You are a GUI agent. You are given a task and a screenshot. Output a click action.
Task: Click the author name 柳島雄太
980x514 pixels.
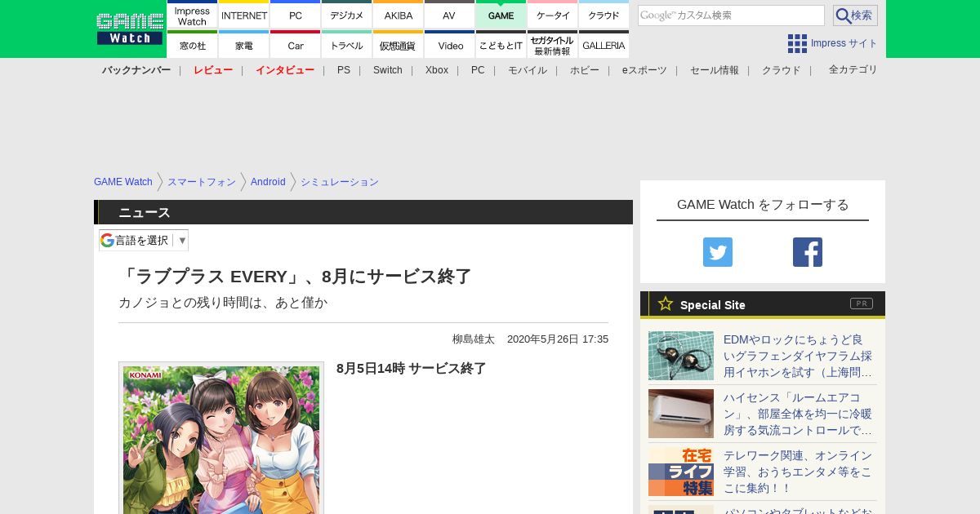[474, 339]
